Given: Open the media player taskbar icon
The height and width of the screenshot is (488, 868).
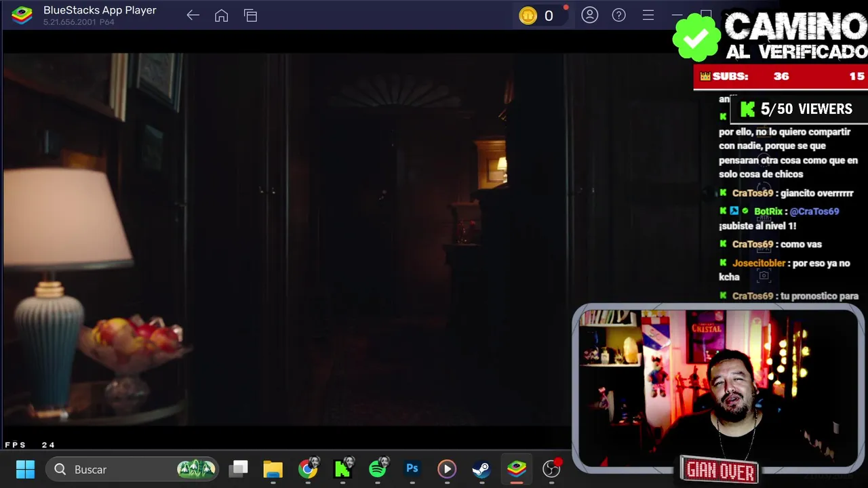Looking at the screenshot, I should pyautogui.click(x=447, y=469).
